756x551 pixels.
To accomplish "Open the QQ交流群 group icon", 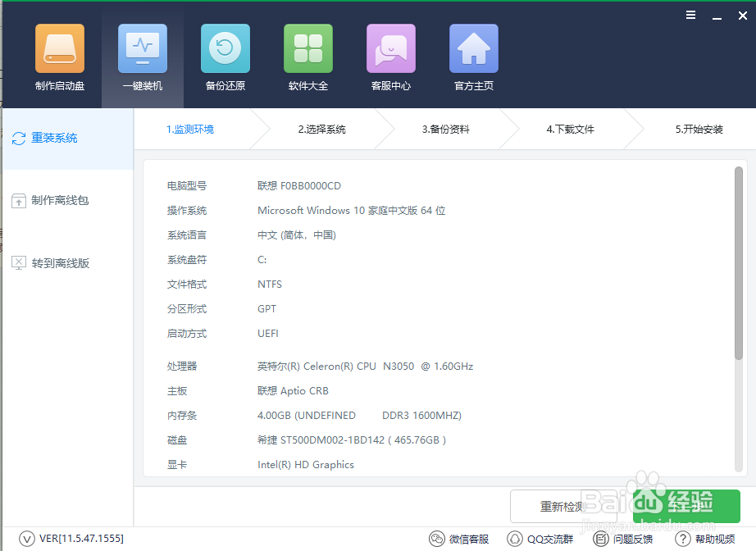I will pos(540,539).
